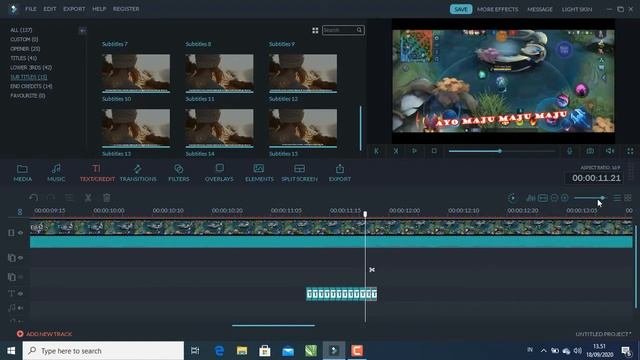This screenshot has height=360, width=640.
Task: Click the video track film icon
Action: tap(11, 233)
